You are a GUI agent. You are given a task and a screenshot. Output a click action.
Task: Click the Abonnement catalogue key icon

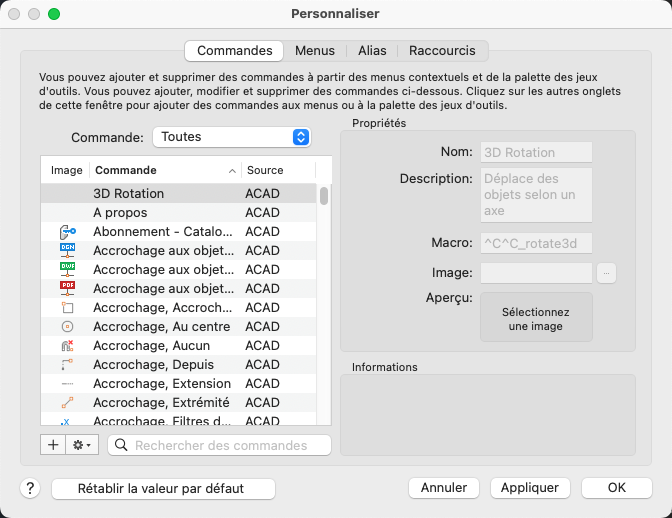[x=68, y=232]
